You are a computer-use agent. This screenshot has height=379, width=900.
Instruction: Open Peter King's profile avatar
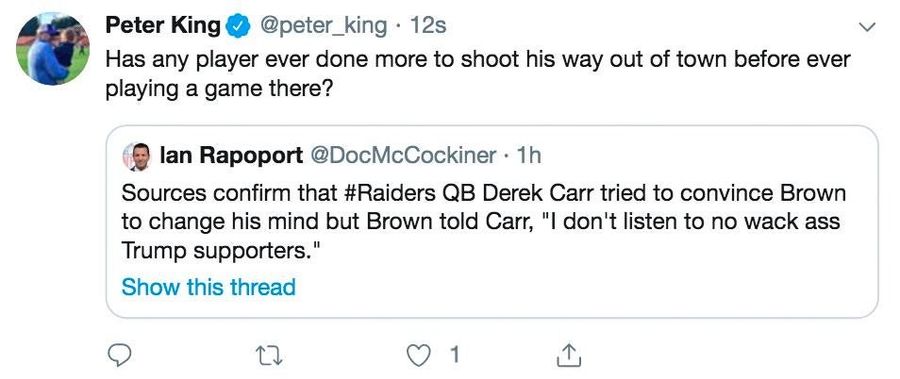coord(52,48)
